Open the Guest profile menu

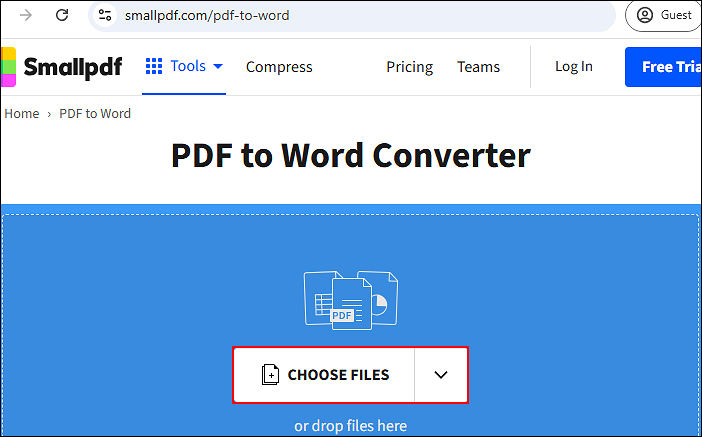click(663, 15)
